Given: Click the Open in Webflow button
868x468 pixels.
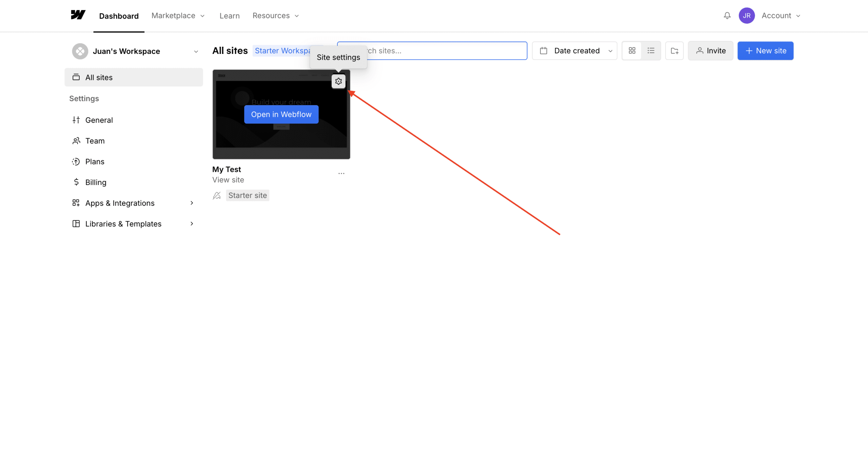Looking at the screenshot, I should [281, 114].
